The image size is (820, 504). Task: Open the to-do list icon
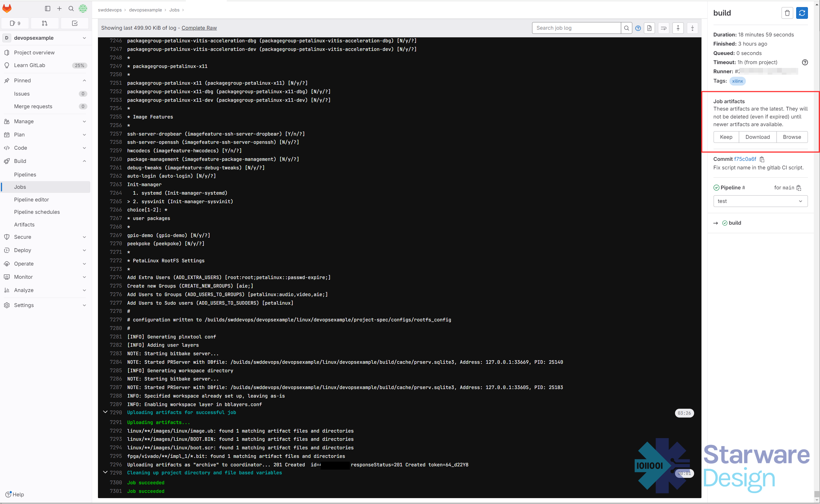(75, 23)
